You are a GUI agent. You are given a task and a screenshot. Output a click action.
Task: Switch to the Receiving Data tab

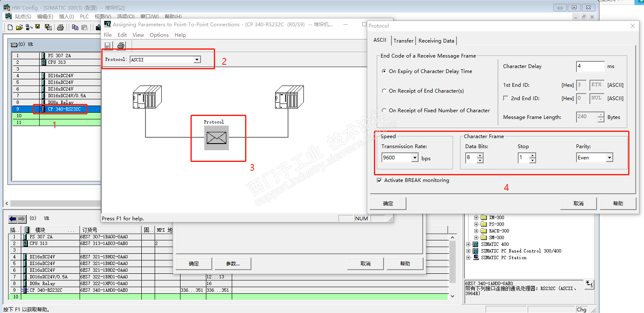(x=436, y=41)
